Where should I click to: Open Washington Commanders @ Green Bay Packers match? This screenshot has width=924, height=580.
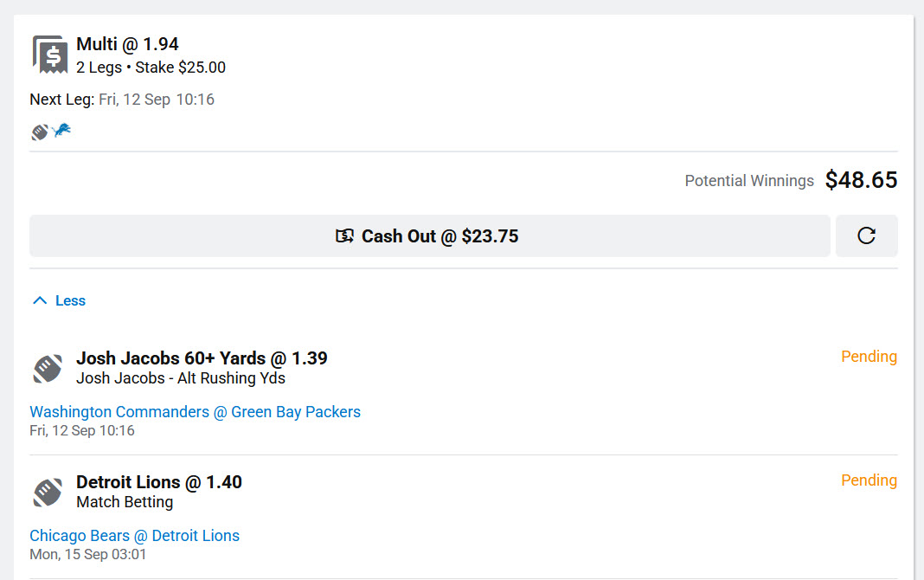click(195, 412)
